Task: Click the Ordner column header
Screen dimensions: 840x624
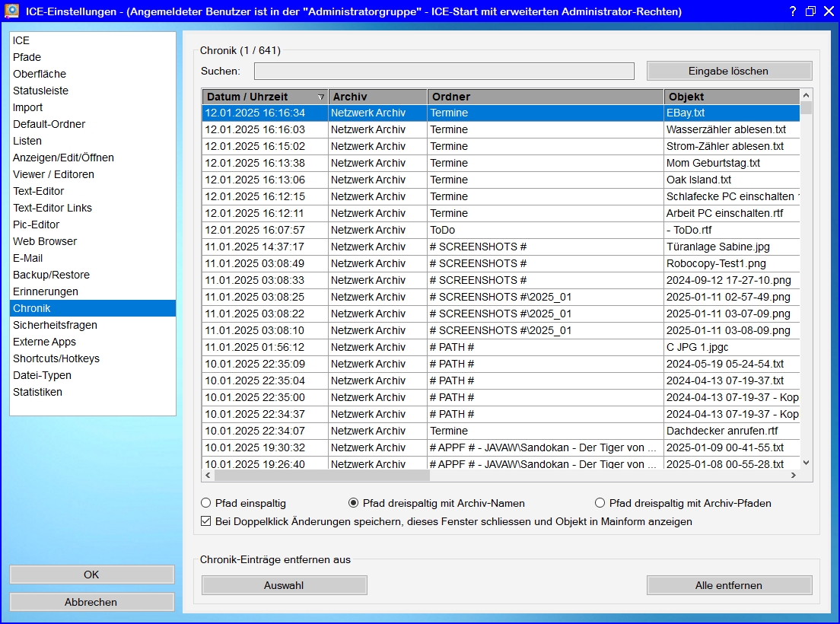Action: click(x=546, y=97)
